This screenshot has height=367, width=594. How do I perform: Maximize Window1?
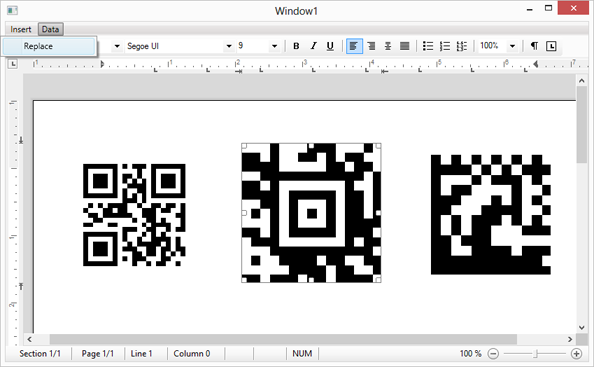[548, 8]
